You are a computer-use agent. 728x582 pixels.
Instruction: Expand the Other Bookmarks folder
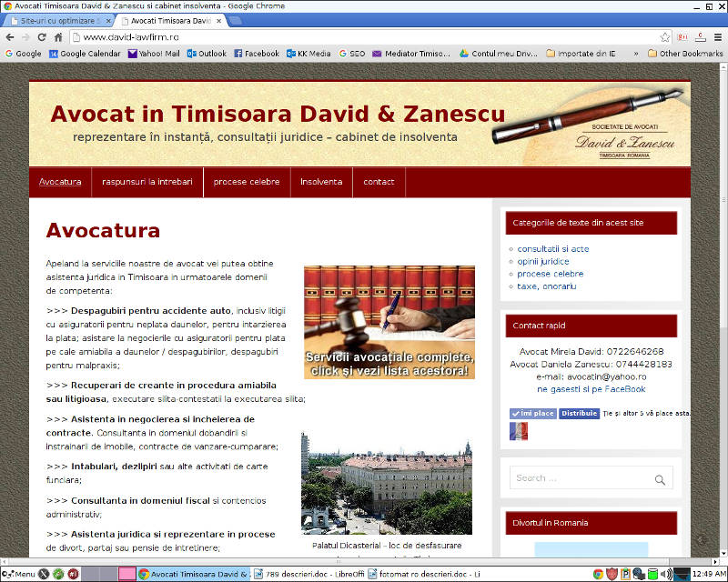[685, 54]
